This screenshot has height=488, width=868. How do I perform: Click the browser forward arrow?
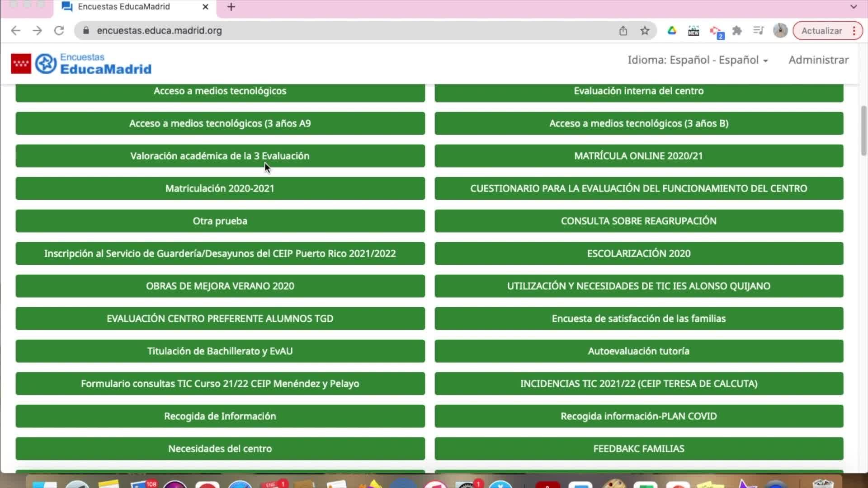click(x=38, y=31)
